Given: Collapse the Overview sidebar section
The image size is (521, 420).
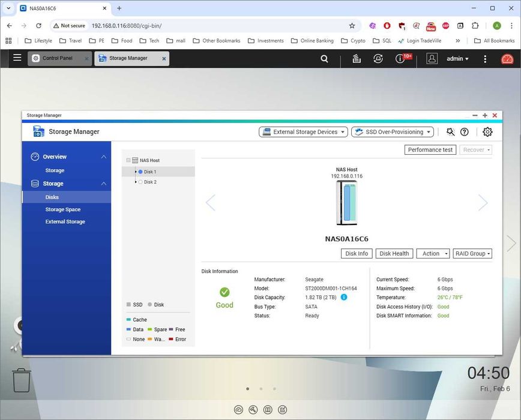Looking at the screenshot, I should click(x=104, y=157).
